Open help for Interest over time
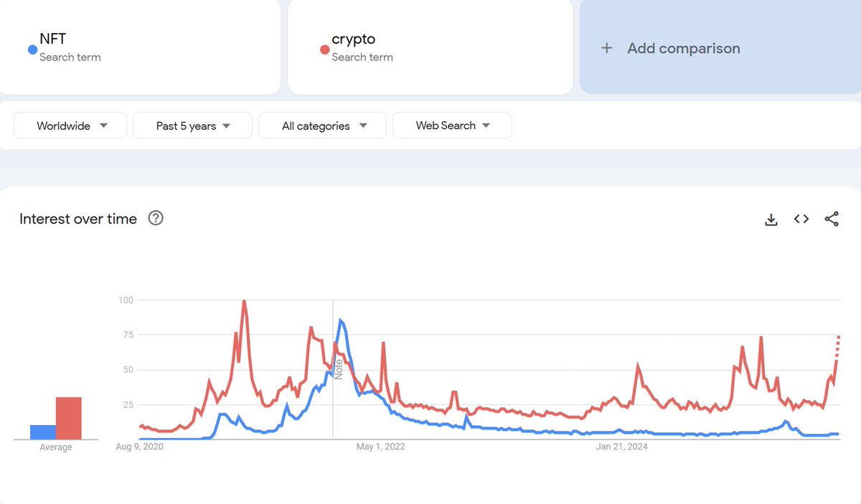Image resolution: width=861 pixels, height=504 pixels. point(156,219)
